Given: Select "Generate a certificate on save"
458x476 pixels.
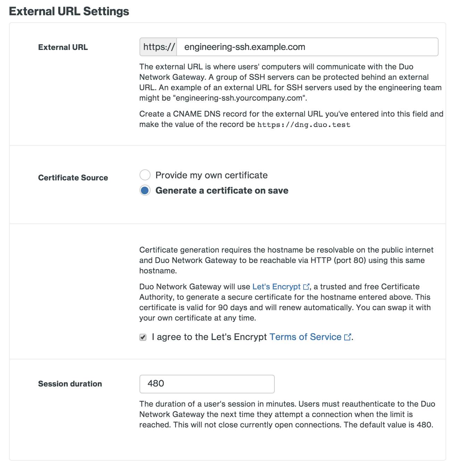Looking at the screenshot, I should [x=145, y=190].
